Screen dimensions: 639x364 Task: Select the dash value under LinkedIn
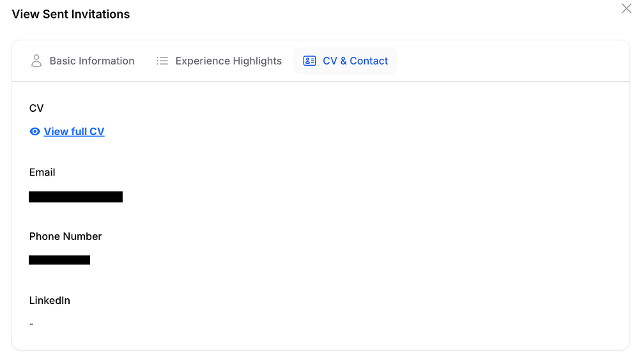31,324
